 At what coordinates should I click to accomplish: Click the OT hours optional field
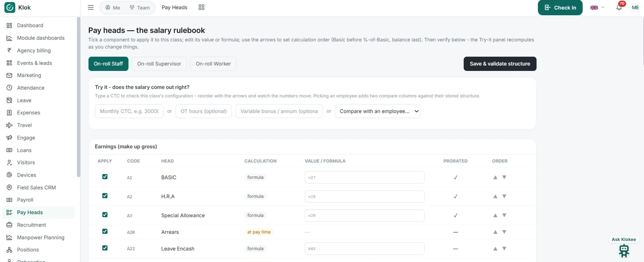pyautogui.click(x=204, y=111)
